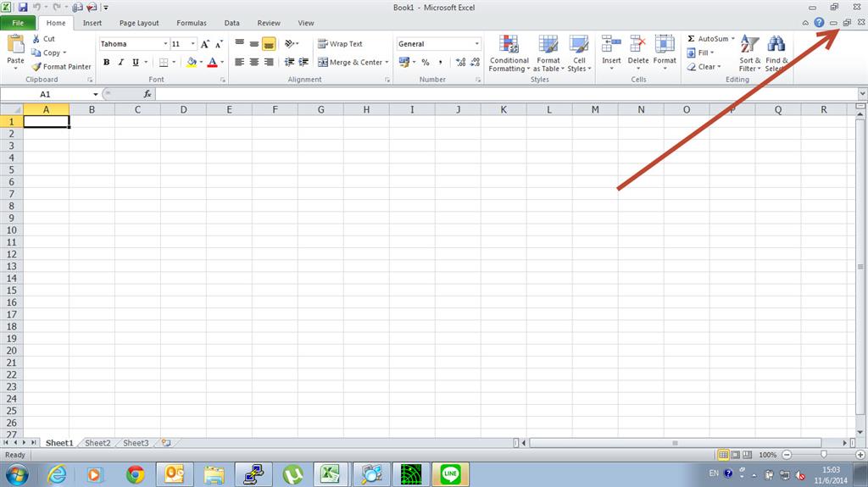Switch to the Formulas tab

[192, 23]
